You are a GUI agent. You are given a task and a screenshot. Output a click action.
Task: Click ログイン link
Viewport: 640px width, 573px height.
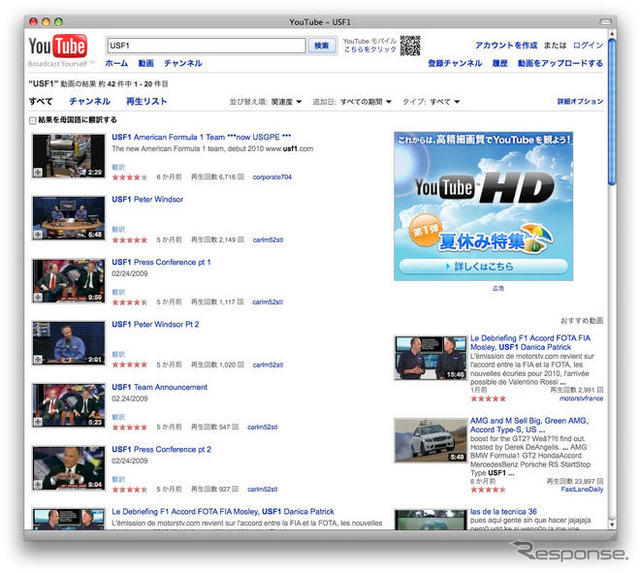[588, 45]
